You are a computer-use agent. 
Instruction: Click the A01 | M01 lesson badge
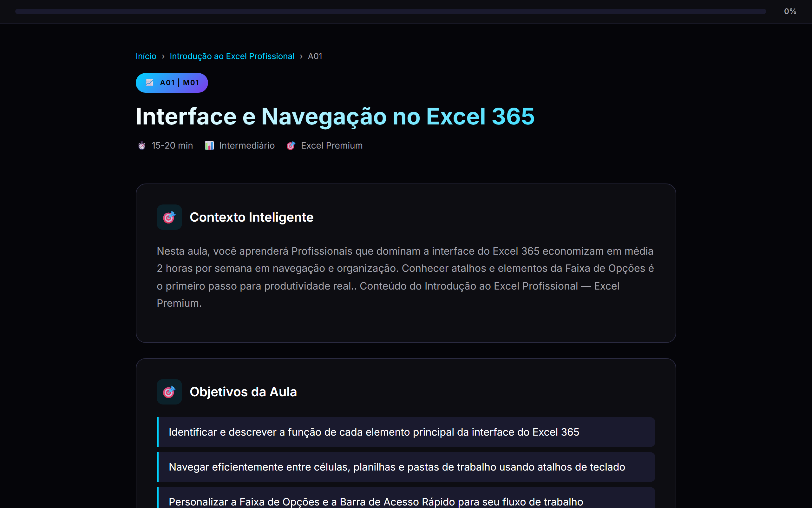[x=172, y=83]
